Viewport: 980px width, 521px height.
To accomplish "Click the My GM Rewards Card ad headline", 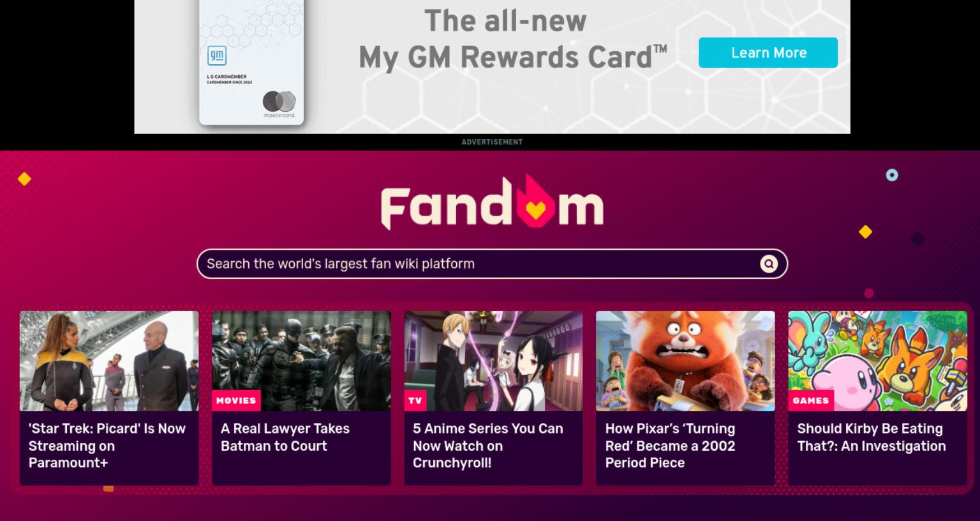I will [512, 40].
